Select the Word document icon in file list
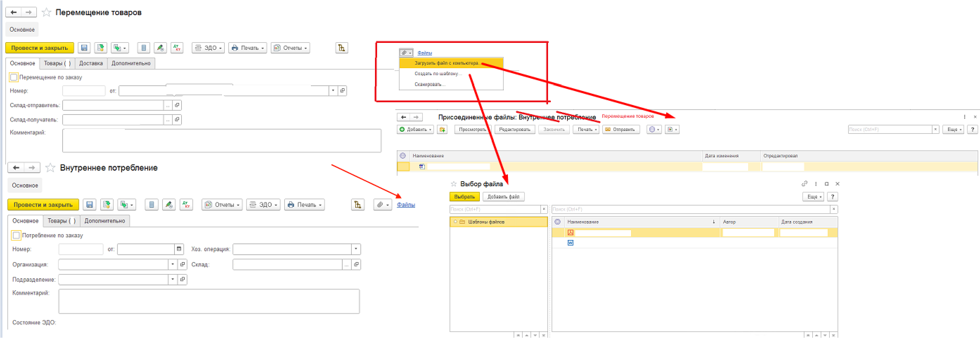Image resolution: width=980 pixels, height=338 pixels. tap(570, 243)
